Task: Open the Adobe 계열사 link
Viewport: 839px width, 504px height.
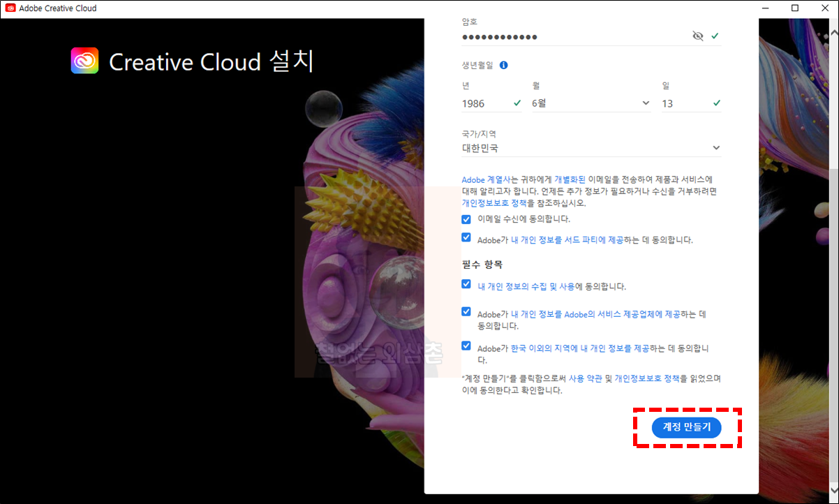Action: [x=486, y=179]
